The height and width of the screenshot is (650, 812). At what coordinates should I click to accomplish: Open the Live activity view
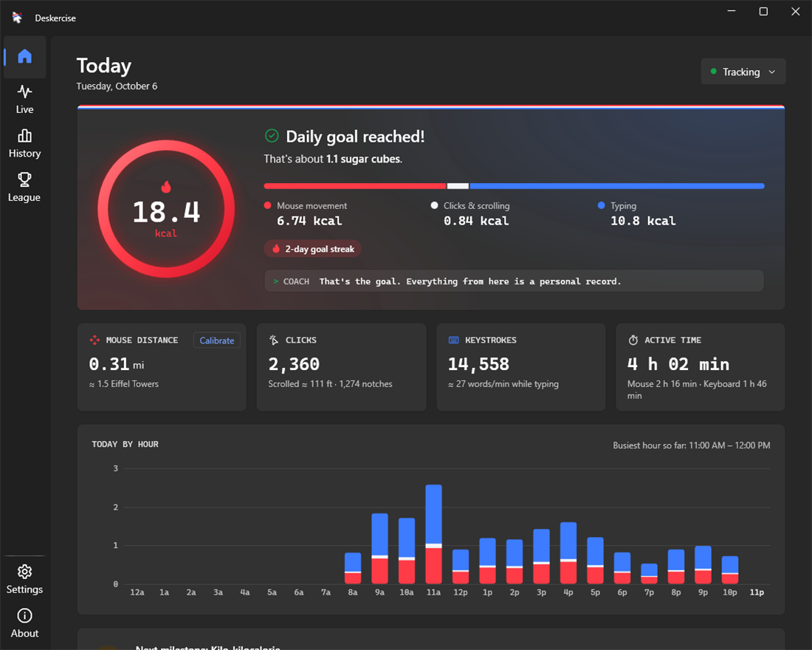coord(24,99)
